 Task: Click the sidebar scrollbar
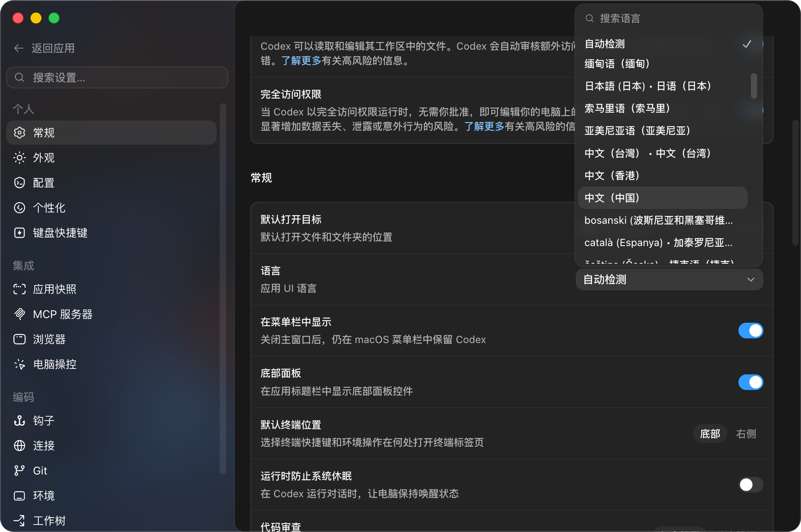tap(223, 289)
